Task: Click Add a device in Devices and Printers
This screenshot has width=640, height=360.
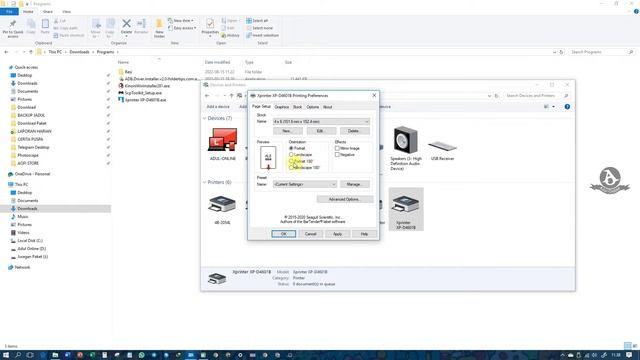Action: pos(218,107)
